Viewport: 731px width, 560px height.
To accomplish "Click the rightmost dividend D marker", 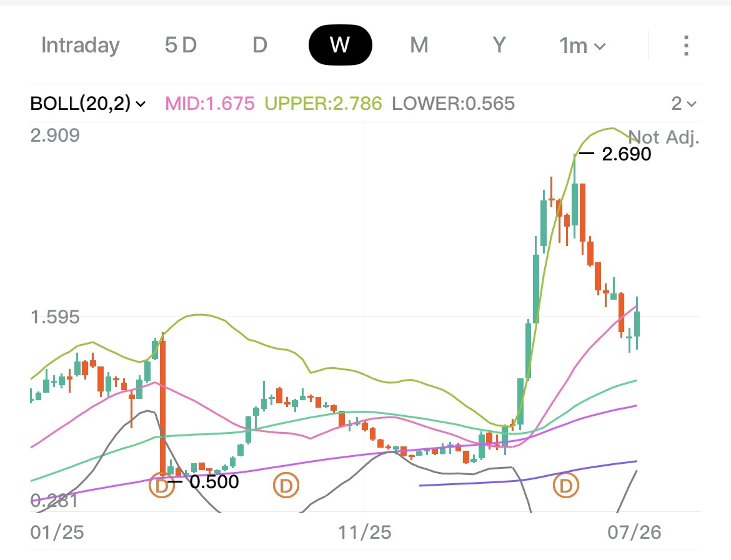I will pyautogui.click(x=565, y=486).
